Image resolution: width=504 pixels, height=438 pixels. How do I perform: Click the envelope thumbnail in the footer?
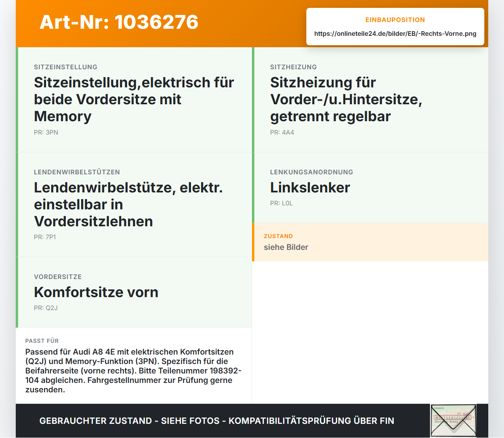(x=453, y=421)
